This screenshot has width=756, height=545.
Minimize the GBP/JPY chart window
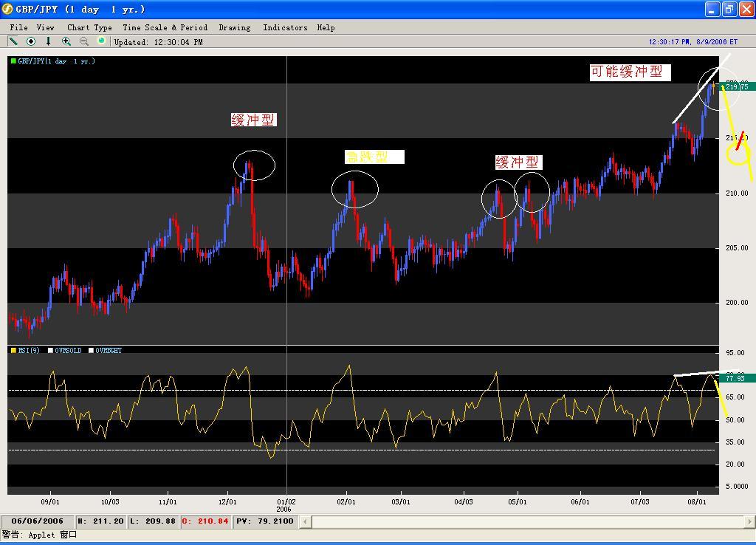pos(712,9)
